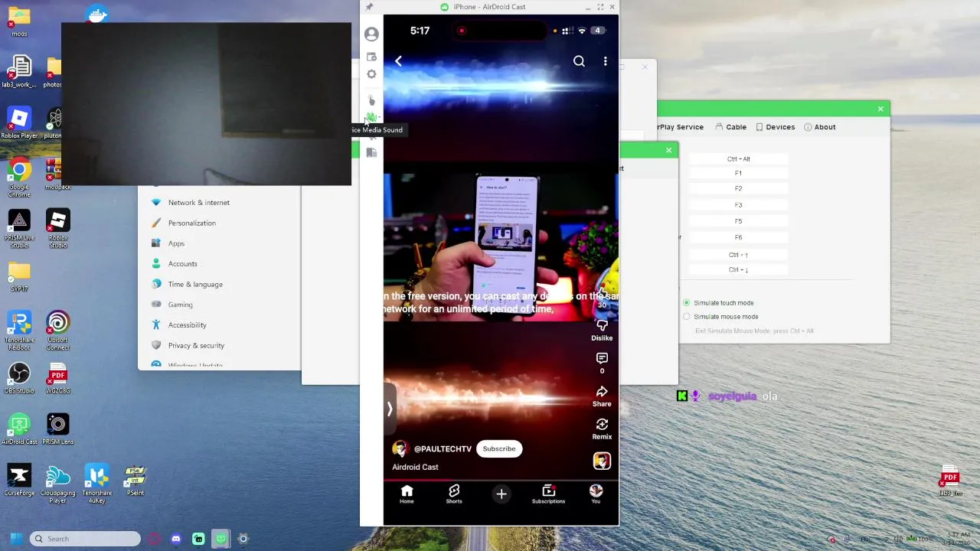Tap Remix on the YouTube Short
980x551 pixels.
point(602,429)
